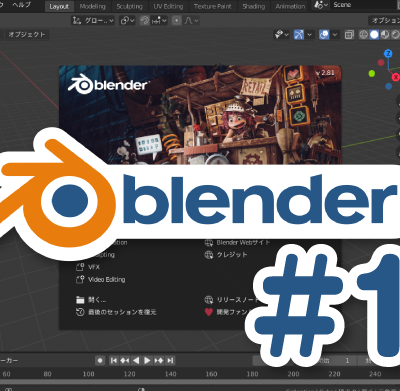Click the v 2.81 version label
Image resolution: width=400 pixels, height=391 pixels.
tap(325, 72)
